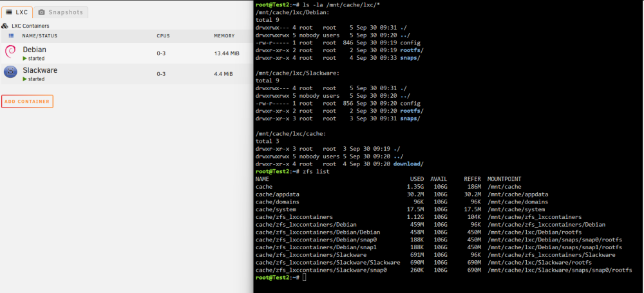Click the LXC Containers heading text
The width and height of the screenshot is (644, 293).
pyautogui.click(x=30, y=26)
